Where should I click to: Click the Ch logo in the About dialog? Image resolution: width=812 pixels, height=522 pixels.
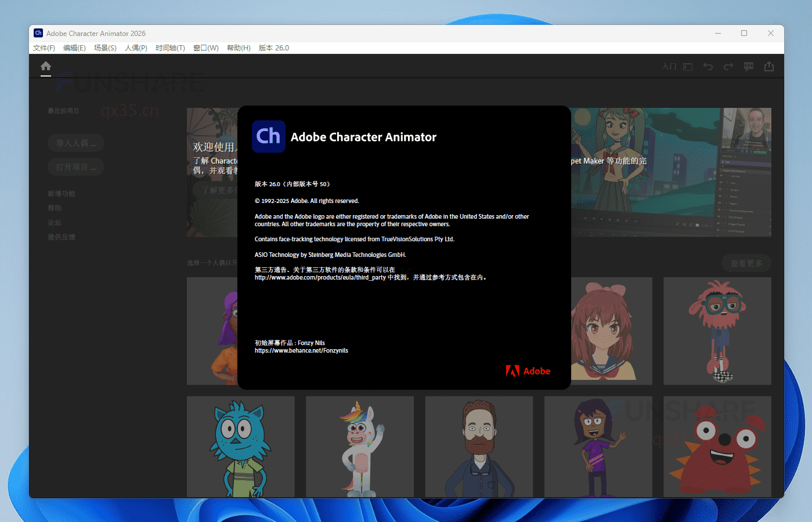(268, 136)
